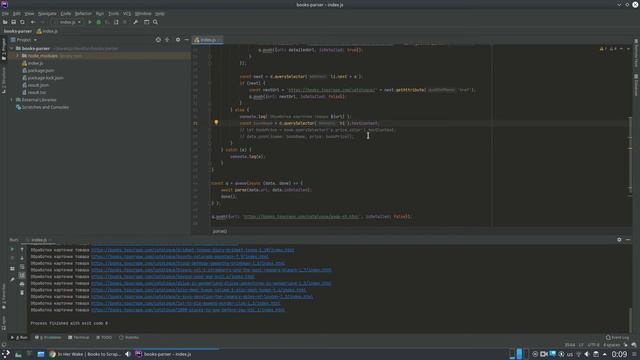Click the down arrow icon in the Run panel

pyautogui.click(x=22, y=258)
